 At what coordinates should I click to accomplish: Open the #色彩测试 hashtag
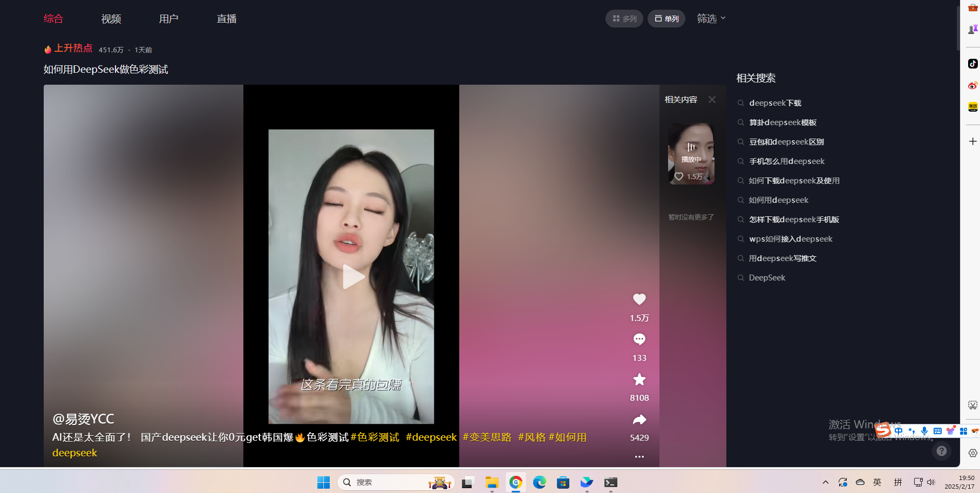tap(375, 437)
